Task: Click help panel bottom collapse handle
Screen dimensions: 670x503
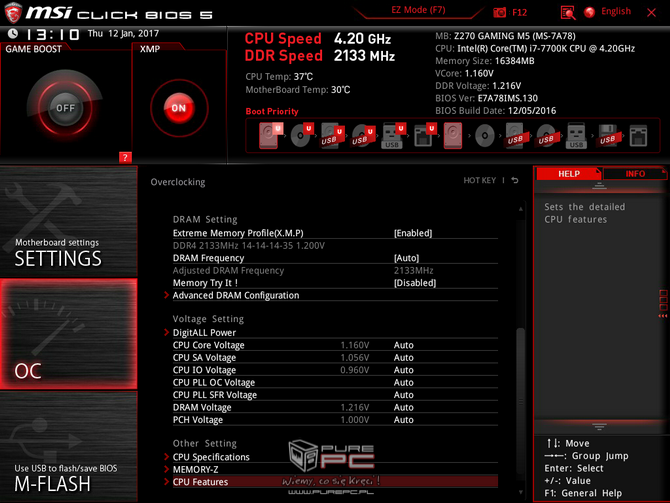Action: [x=599, y=427]
